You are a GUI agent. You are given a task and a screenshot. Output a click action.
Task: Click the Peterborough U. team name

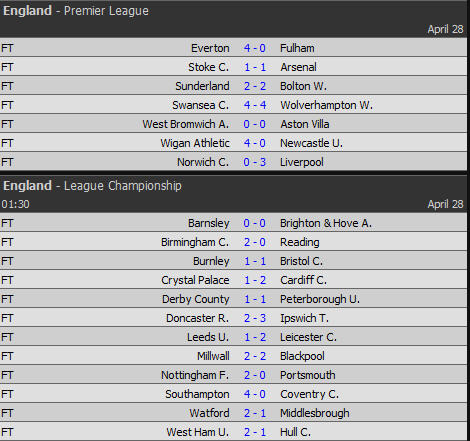tap(320, 299)
